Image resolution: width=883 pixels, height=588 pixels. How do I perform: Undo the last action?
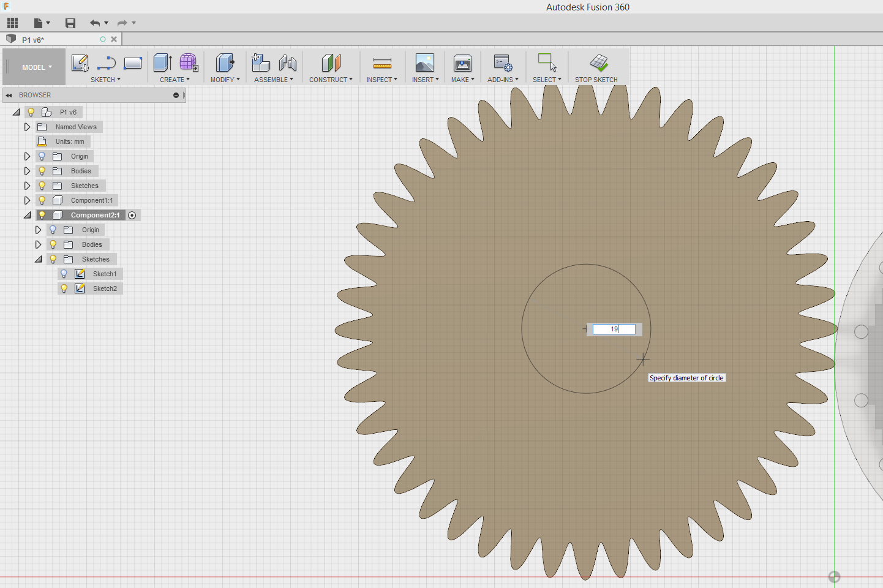pyautogui.click(x=95, y=23)
